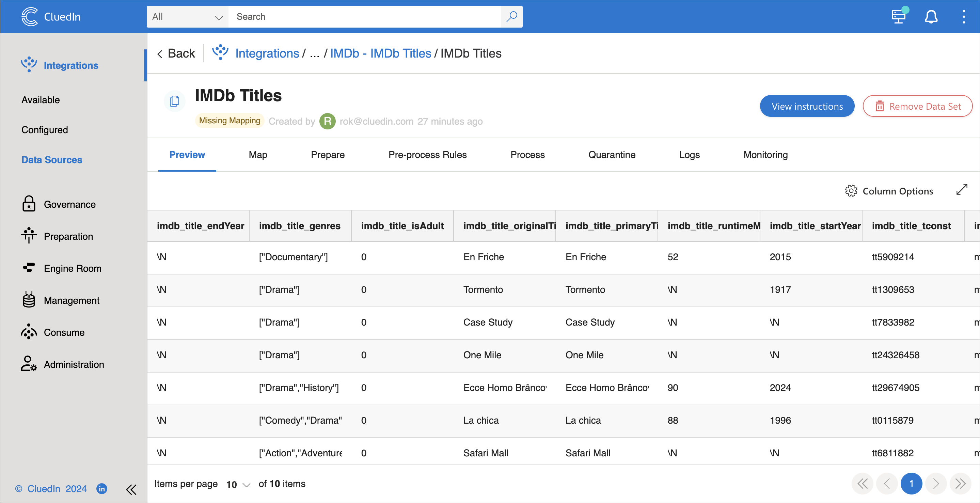The height and width of the screenshot is (503, 980).
Task: Click the Remove Data Set button
Action: pos(917,106)
